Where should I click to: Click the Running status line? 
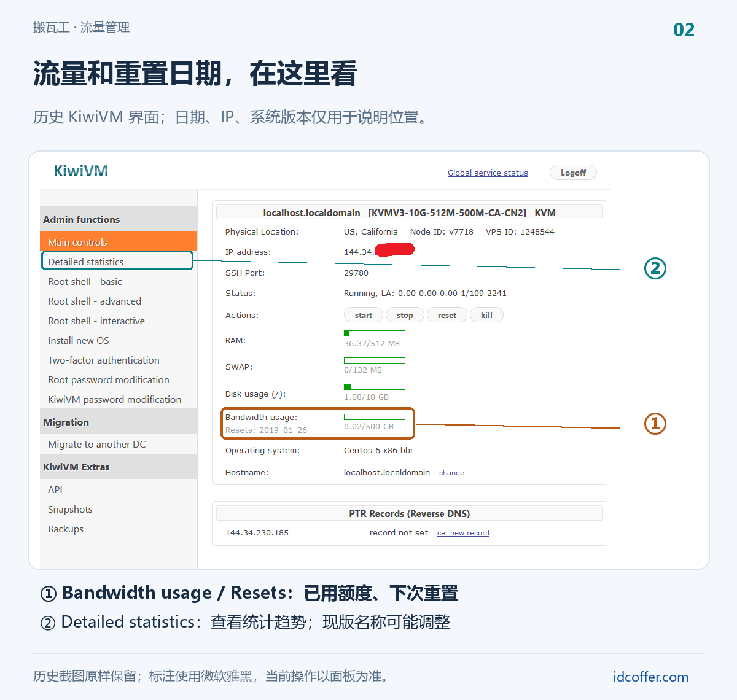tap(425, 293)
